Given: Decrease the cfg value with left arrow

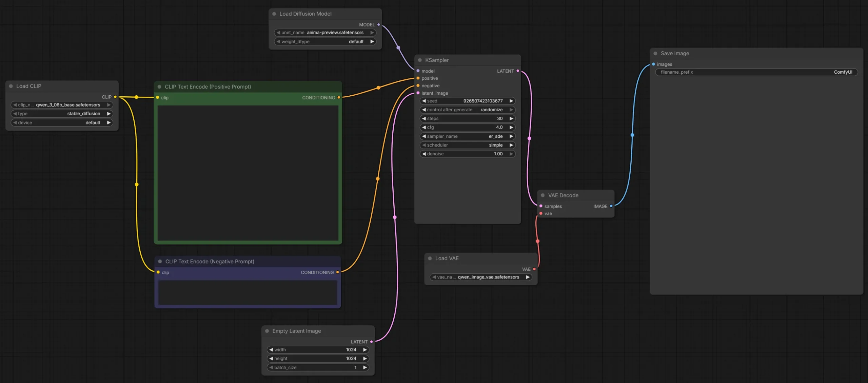Looking at the screenshot, I should pyautogui.click(x=424, y=128).
